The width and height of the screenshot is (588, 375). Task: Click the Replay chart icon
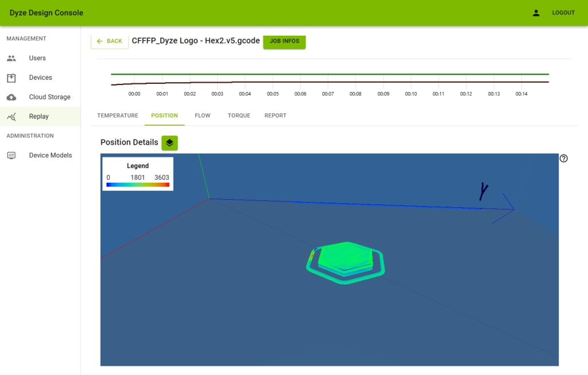11,117
